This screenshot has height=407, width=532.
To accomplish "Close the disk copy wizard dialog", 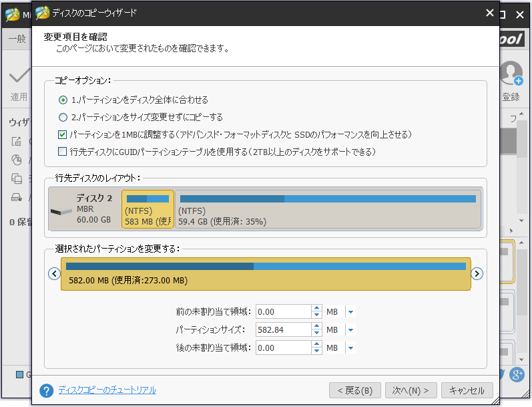I will (490, 13).
